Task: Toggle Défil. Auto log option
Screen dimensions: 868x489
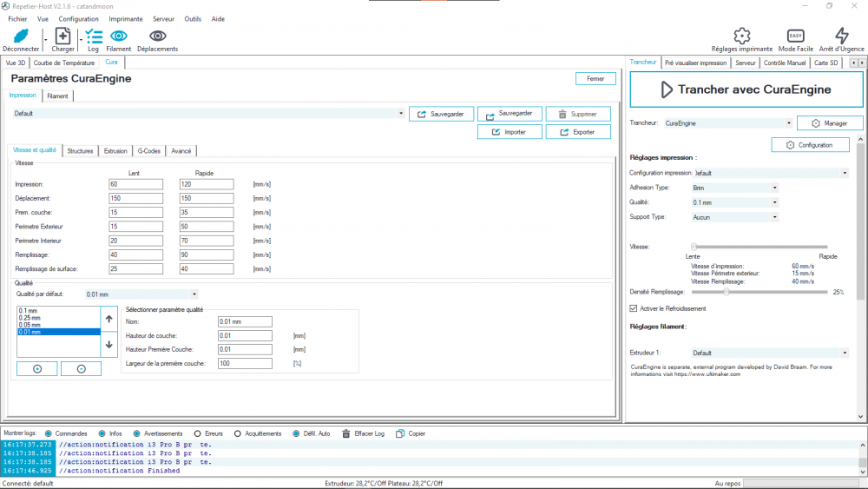Action: point(296,433)
